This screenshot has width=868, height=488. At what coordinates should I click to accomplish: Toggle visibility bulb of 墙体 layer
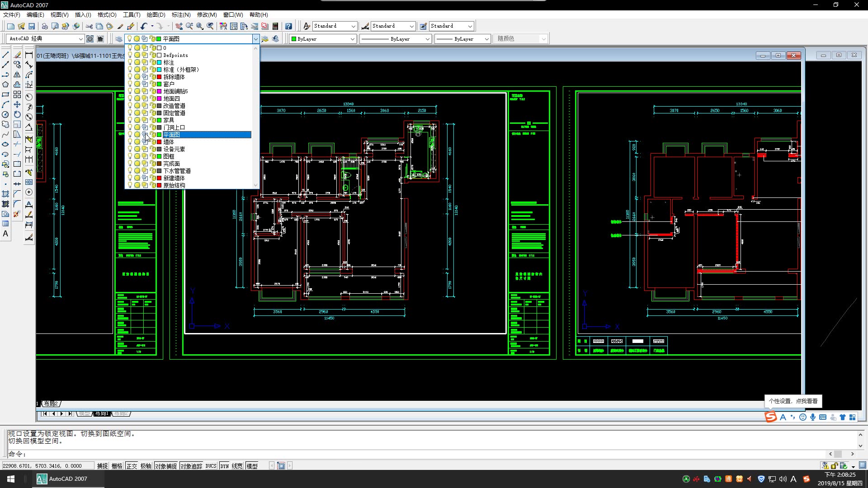[x=130, y=142]
